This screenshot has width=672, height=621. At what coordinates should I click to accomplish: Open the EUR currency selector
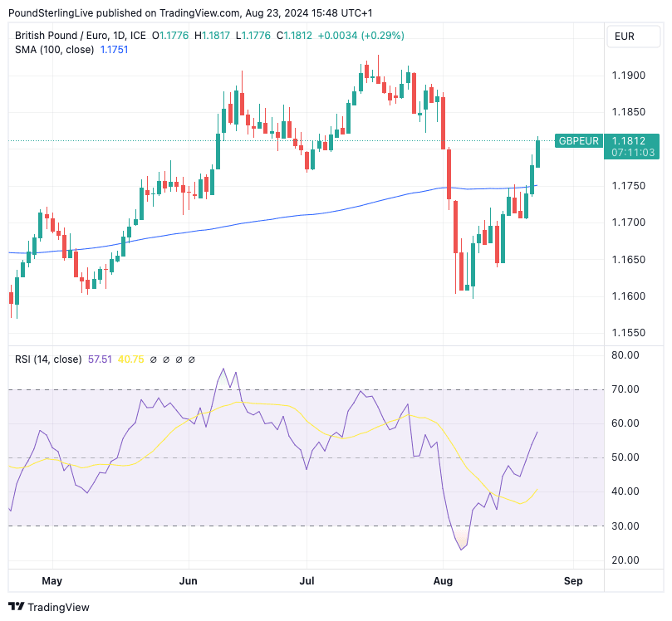pos(625,36)
